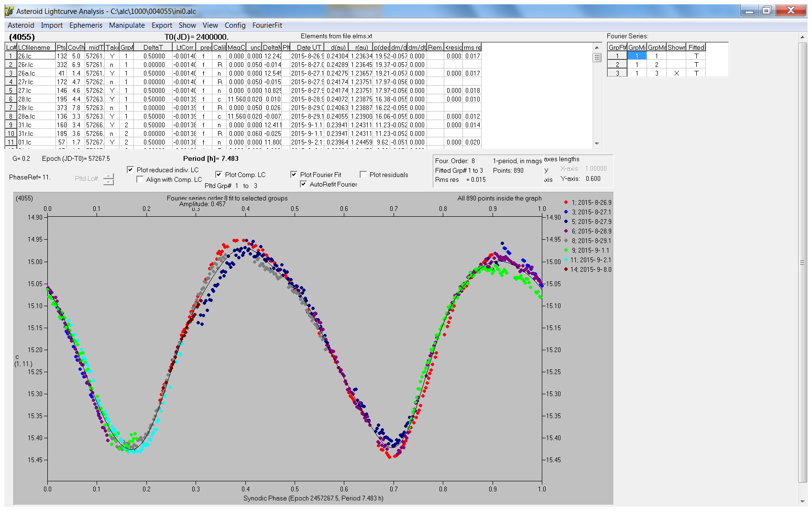Toggle AutoRefit Fourier checkbox
Screen dimensions: 812x511
[x=303, y=184]
